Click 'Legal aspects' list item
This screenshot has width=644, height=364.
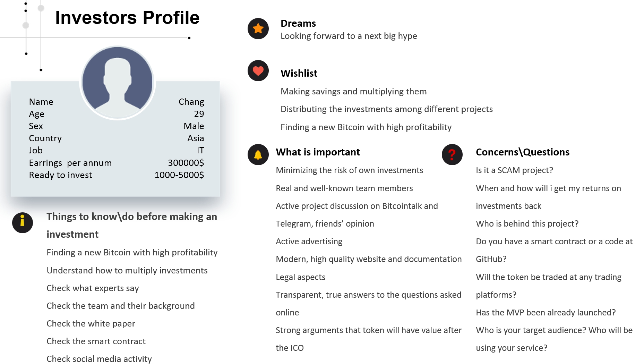[300, 277]
